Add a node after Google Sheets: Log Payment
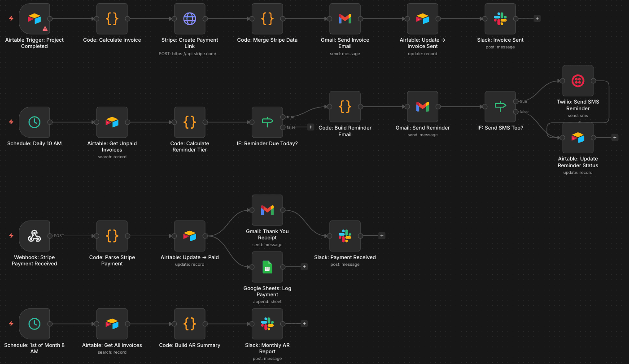This screenshot has height=364, width=629. 304,266
